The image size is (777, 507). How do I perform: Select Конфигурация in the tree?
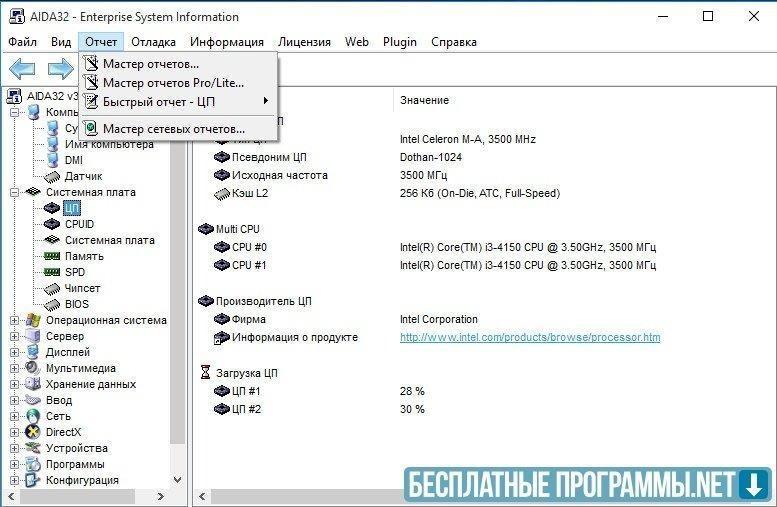tap(82, 480)
